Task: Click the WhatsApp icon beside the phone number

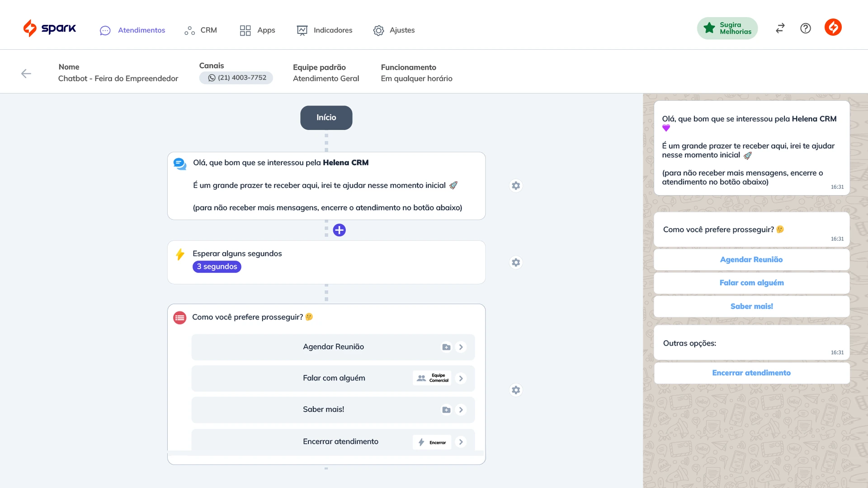Action: tap(211, 77)
